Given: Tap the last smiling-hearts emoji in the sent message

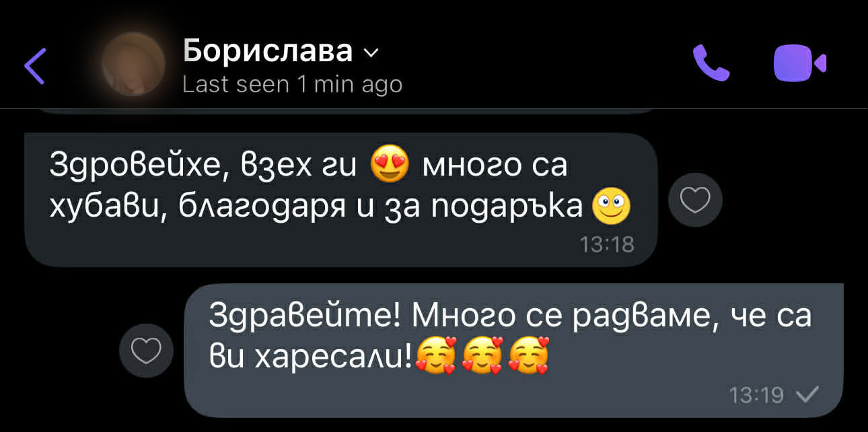Looking at the screenshot, I should 529,355.
